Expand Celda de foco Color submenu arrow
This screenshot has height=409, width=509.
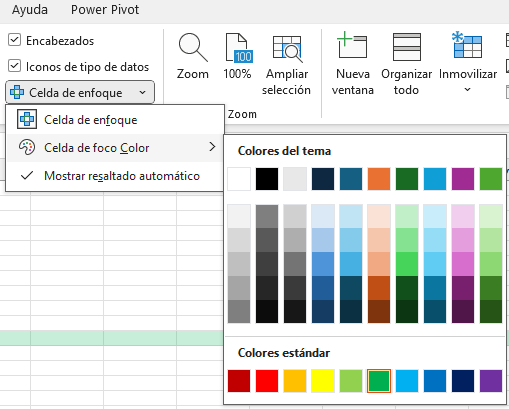(x=212, y=147)
